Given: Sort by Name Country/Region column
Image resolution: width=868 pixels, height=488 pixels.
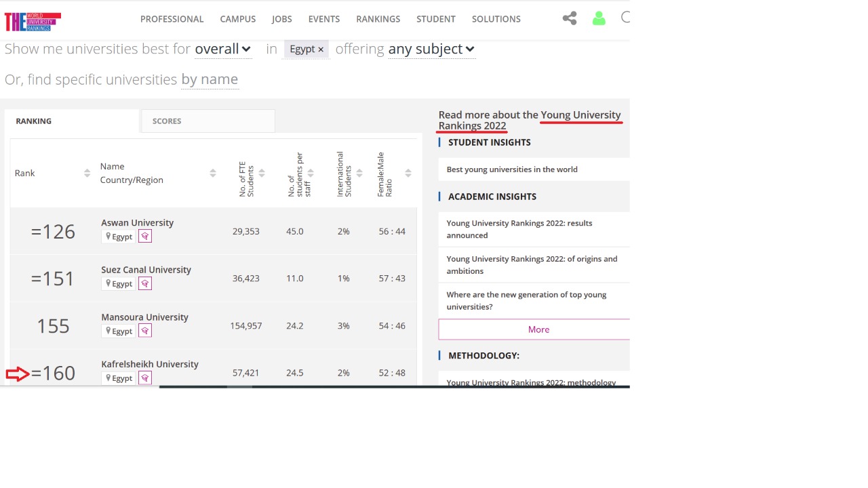Looking at the screenshot, I should pyautogui.click(x=212, y=173).
